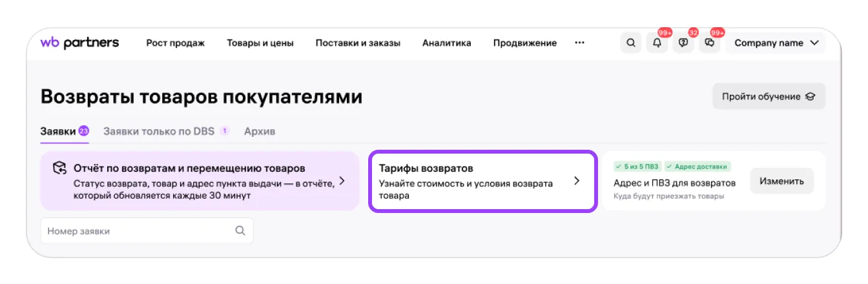Click the WB Partners logo
Viewport: 868px width, 284px height.
[79, 43]
